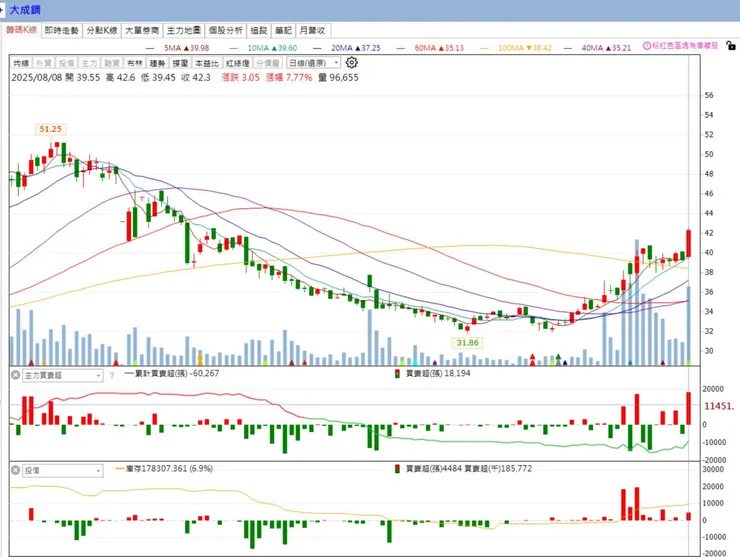
Task: Click the 買賣超(千)185,772 value text
Action: coord(498,469)
